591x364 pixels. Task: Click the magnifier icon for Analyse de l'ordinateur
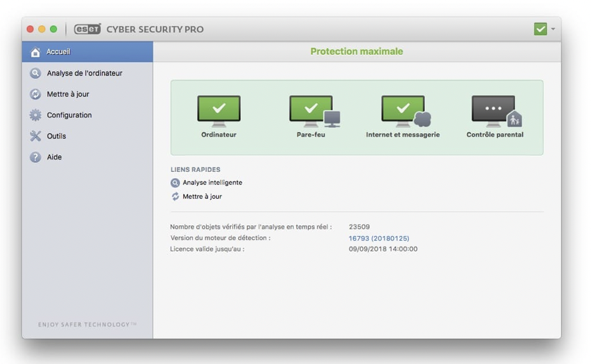coord(35,73)
